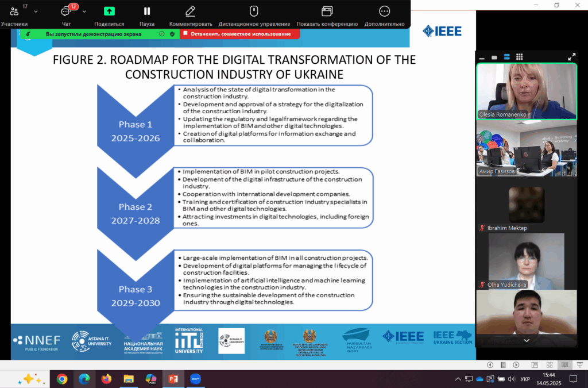Click the IEEE logo at the slide's top
The image size is (588, 388).
(442, 31)
